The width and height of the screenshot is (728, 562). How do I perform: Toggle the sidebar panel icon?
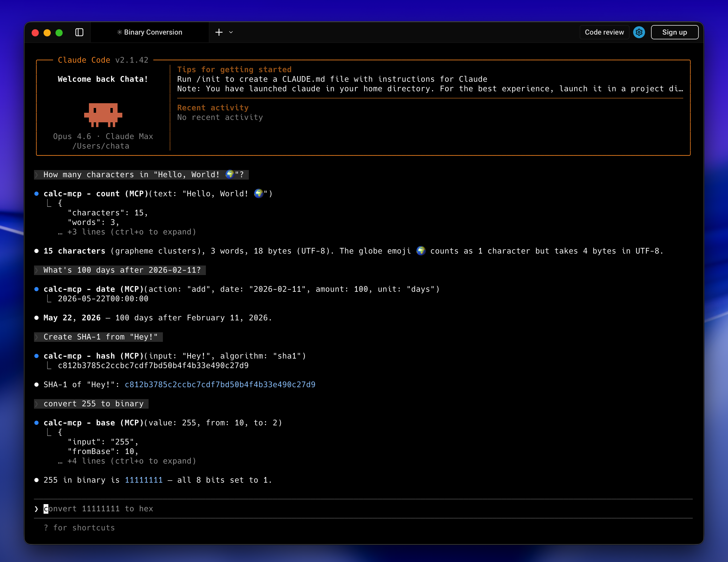click(x=79, y=32)
